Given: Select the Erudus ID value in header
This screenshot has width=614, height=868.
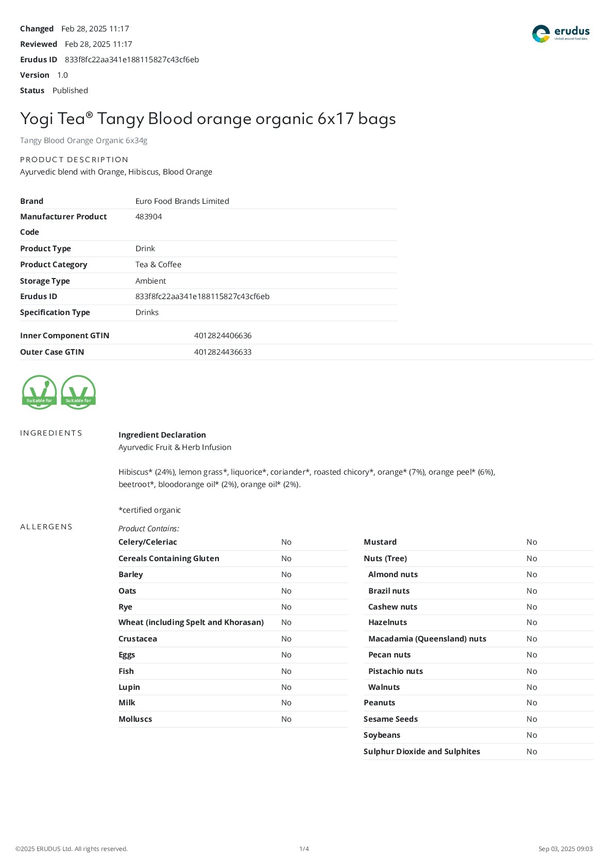Looking at the screenshot, I should coord(132,60).
